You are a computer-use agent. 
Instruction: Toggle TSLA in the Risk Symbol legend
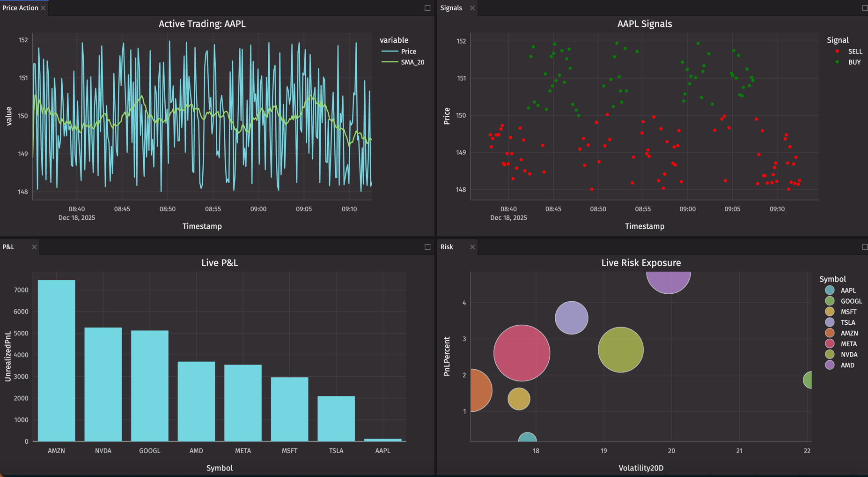click(x=847, y=322)
